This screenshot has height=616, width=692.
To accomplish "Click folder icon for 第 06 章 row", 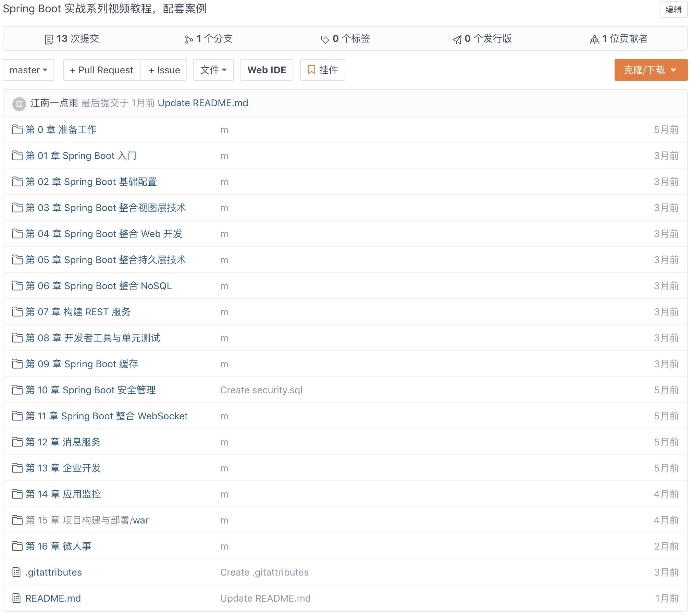I will pos(17,286).
